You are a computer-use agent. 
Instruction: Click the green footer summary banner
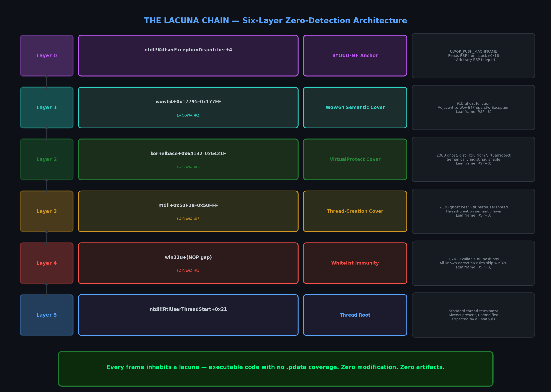[x=275, y=369]
